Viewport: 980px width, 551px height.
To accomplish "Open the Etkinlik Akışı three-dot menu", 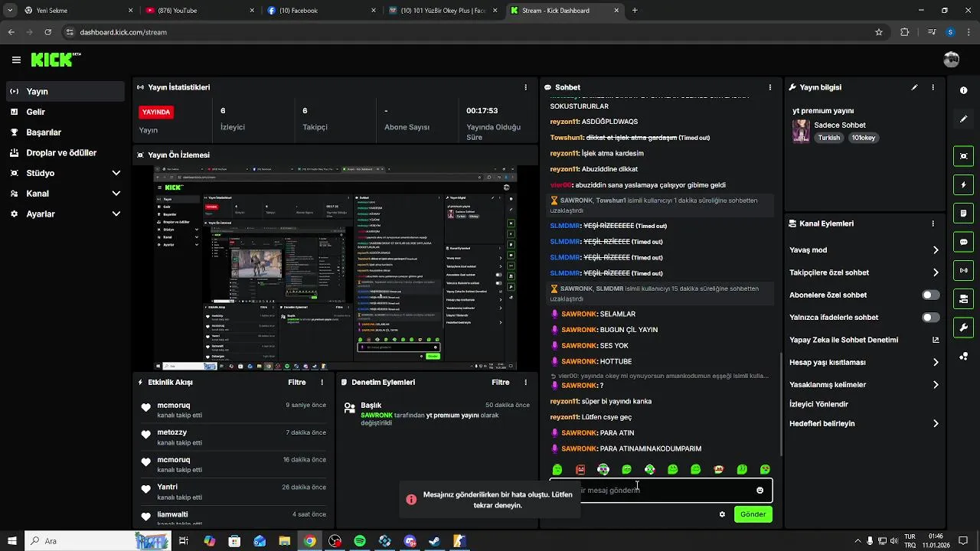I will 322,382.
